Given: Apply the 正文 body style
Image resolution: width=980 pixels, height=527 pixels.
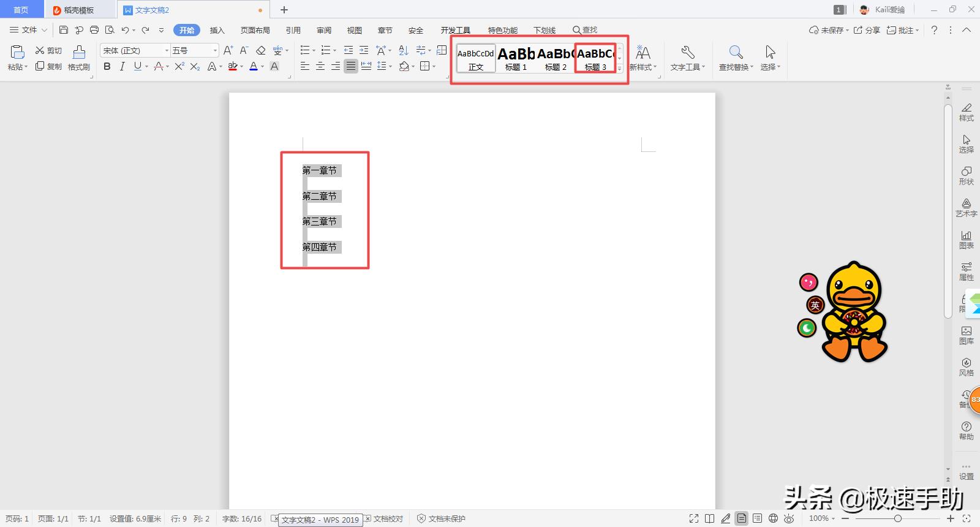Looking at the screenshot, I should (476, 58).
